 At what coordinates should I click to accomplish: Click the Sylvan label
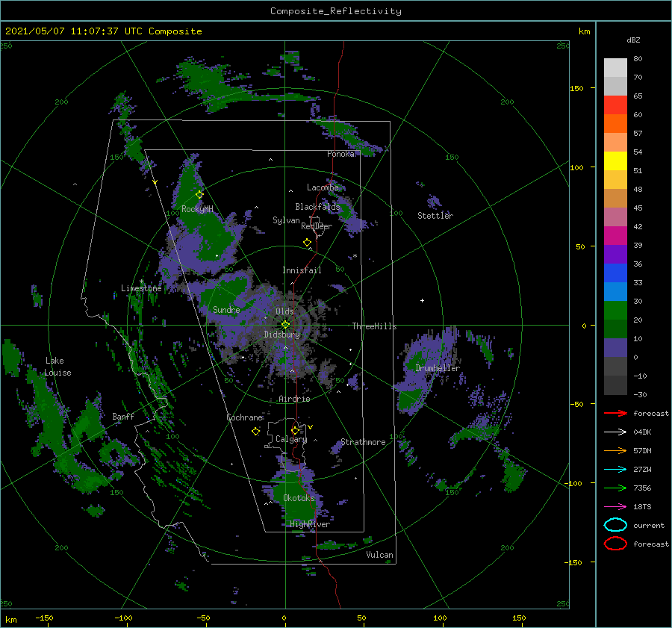tap(286, 220)
